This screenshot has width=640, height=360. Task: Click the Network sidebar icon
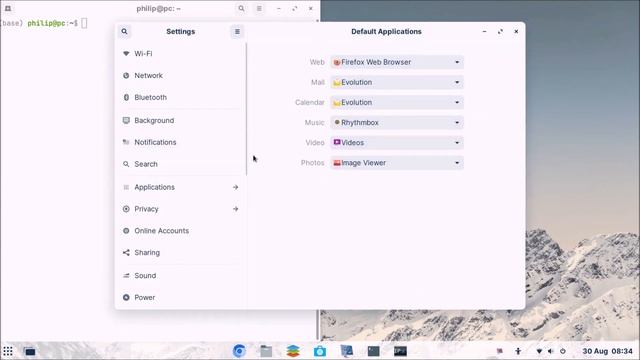[126, 76]
